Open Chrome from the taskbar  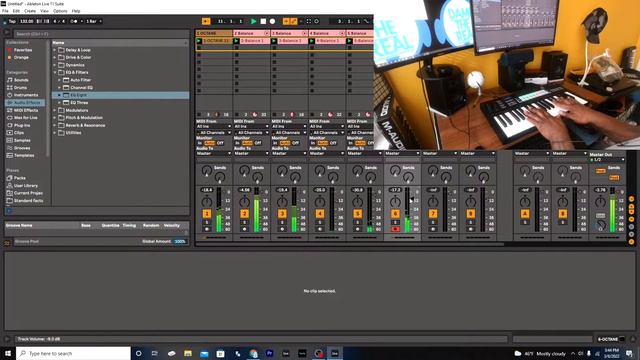click(253, 353)
